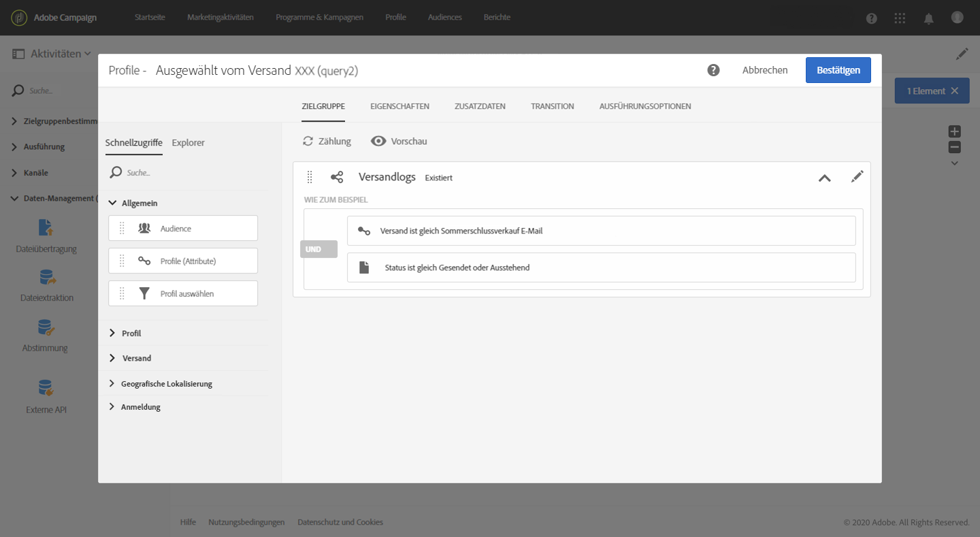This screenshot has width=980, height=537.
Task: Open the Nutzungsbedingungen link
Action: pos(246,522)
